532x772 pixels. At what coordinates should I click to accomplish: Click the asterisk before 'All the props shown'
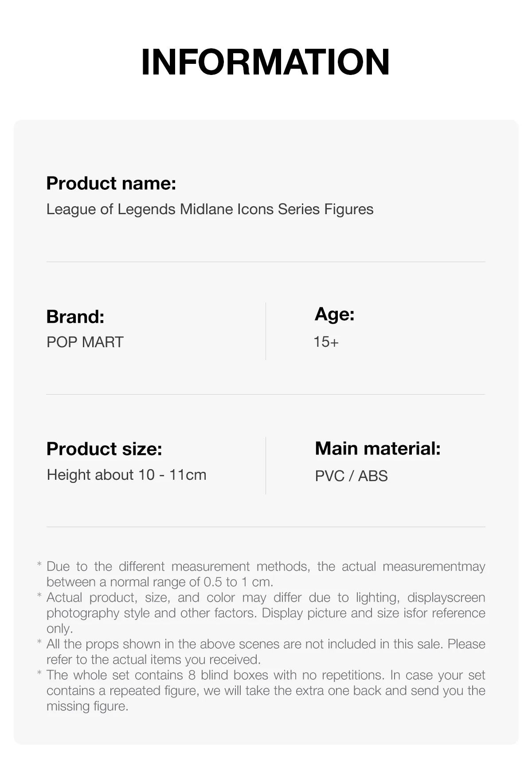click(39, 643)
